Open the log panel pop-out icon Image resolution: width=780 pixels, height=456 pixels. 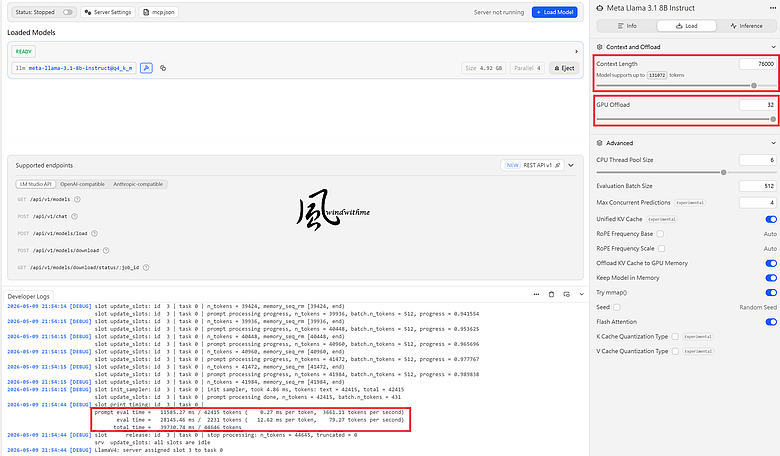(567, 294)
